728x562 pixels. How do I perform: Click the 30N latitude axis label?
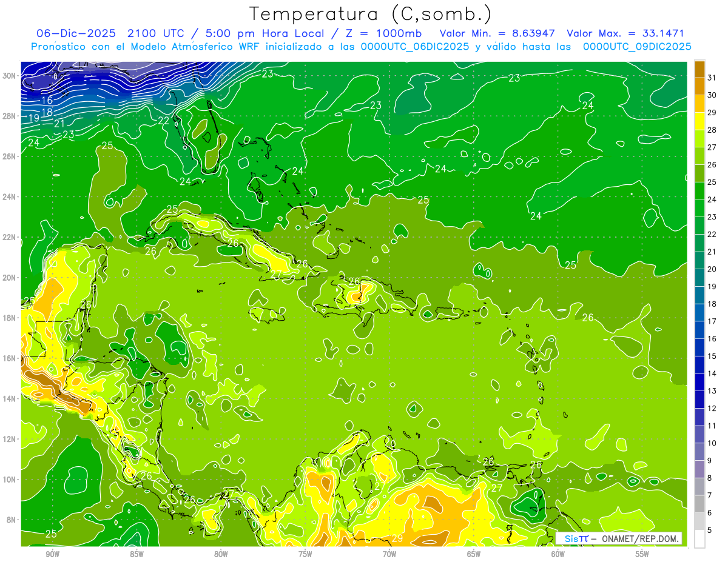coord(10,76)
